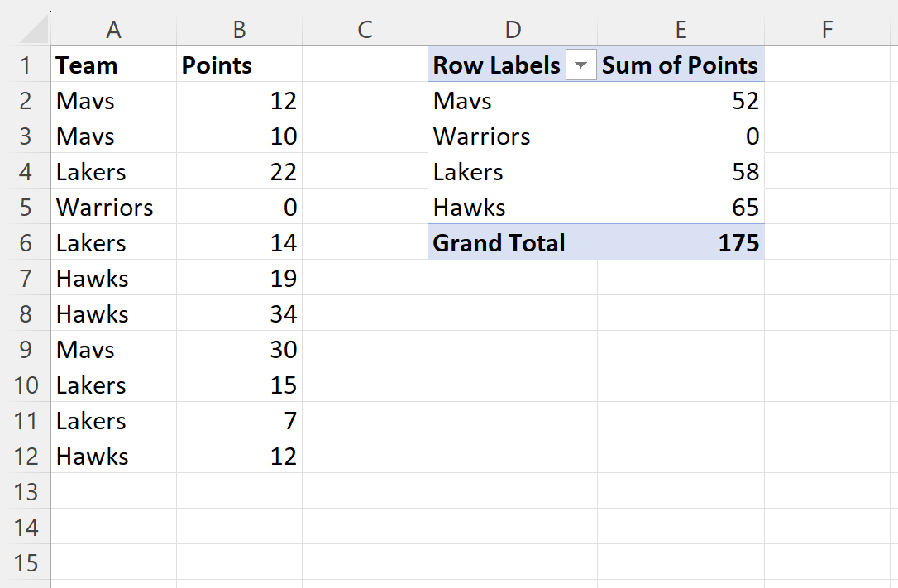Viewport: 898px width, 588px height.
Task: Select the Grand Total value 175
Action: [681, 243]
